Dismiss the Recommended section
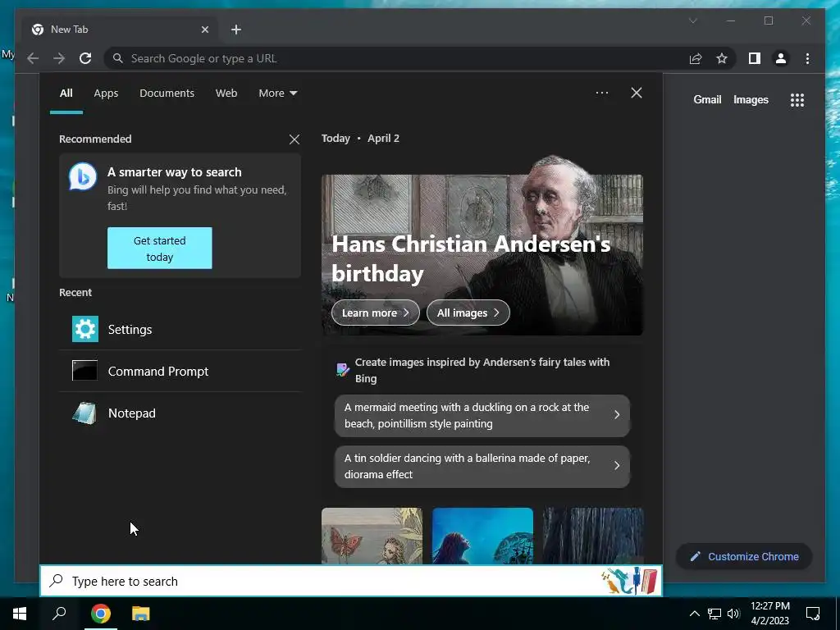The height and width of the screenshot is (630, 840). (294, 139)
